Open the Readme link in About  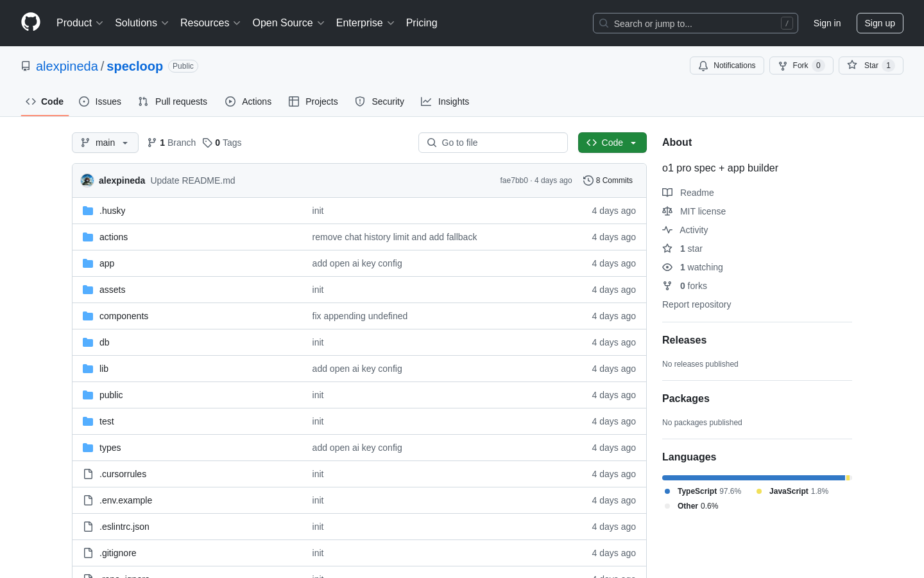click(x=689, y=193)
